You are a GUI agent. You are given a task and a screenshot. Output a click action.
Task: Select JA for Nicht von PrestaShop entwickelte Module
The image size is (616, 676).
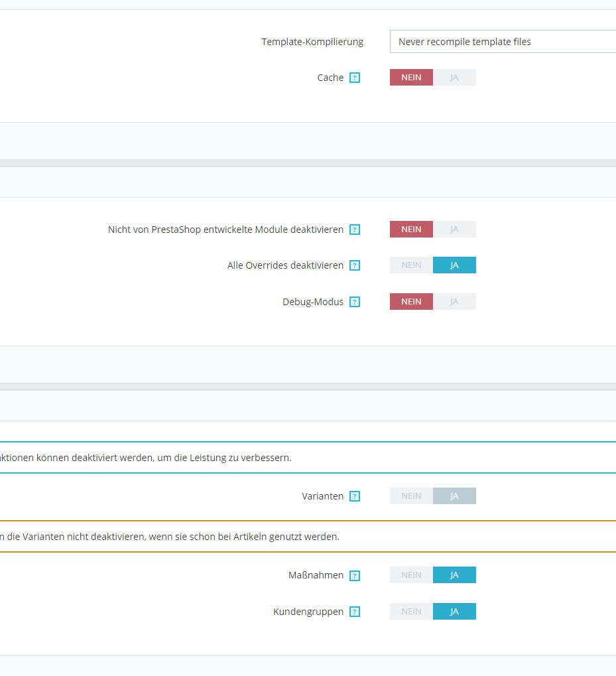pos(454,229)
